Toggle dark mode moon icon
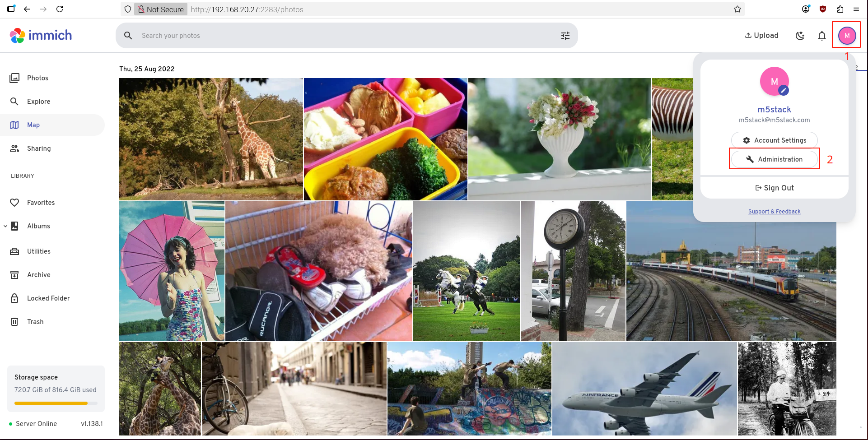 click(800, 36)
